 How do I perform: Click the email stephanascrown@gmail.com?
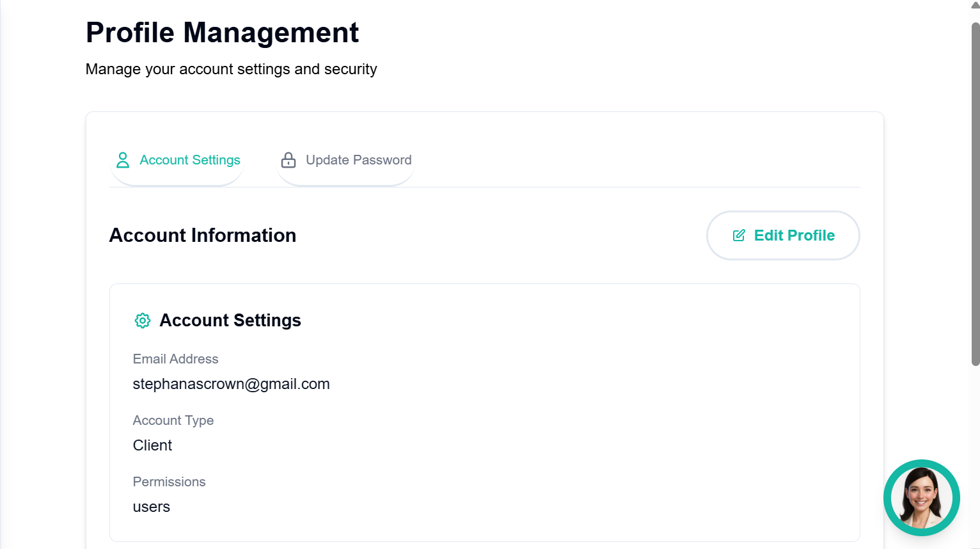(231, 384)
